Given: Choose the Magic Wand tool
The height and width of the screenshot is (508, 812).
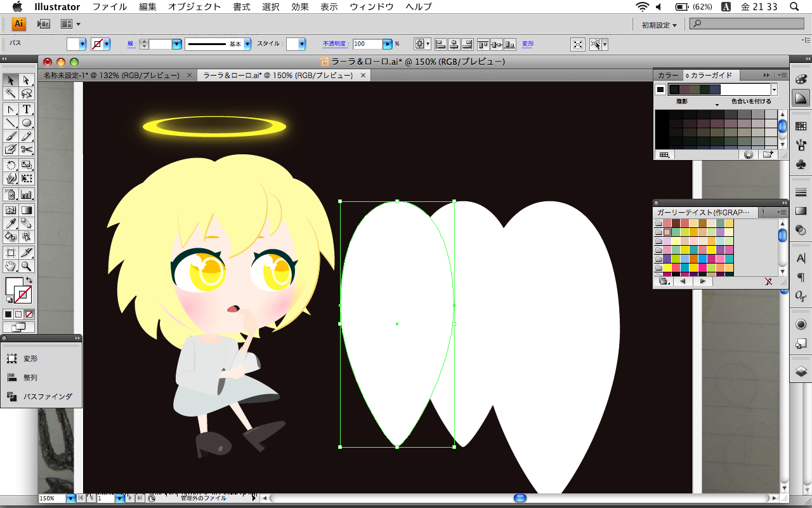Looking at the screenshot, I should [11, 93].
